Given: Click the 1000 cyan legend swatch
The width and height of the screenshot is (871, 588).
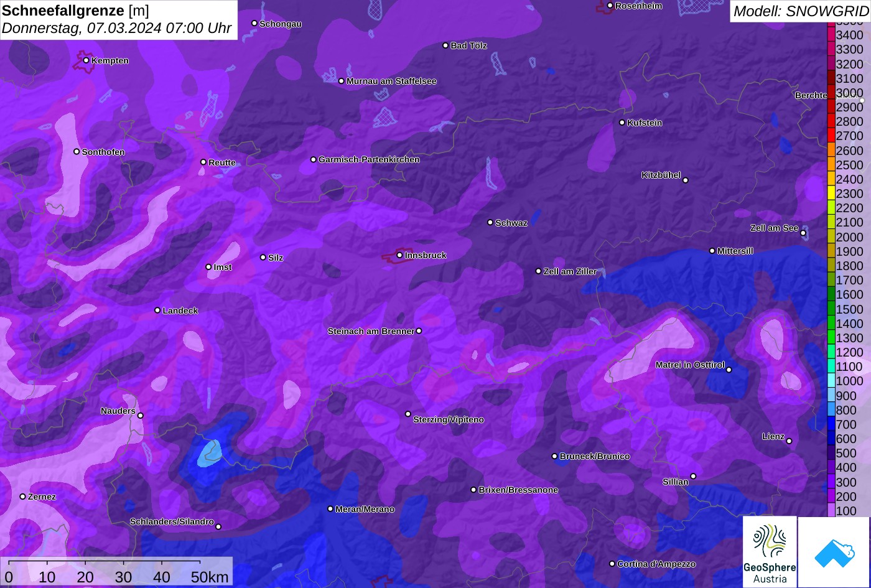Looking at the screenshot, I should pyautogui.click(x=831, y=381).
